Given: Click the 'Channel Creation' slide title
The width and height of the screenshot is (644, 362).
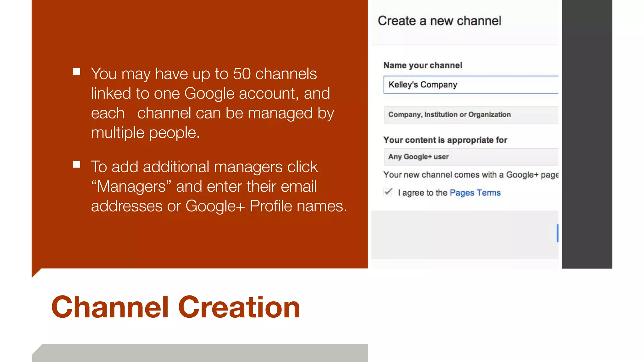Looking at the screenshot, I should pos(175,307).
